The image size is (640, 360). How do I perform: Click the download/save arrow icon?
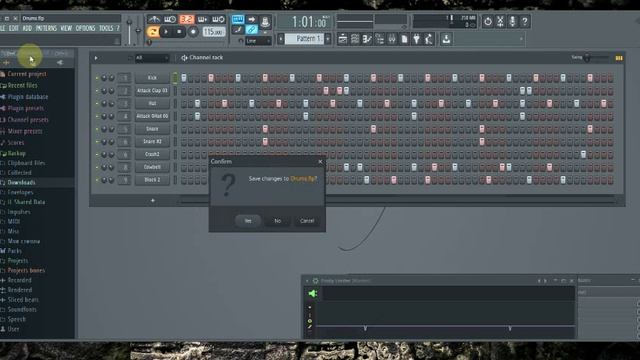(x=446, y=39)
